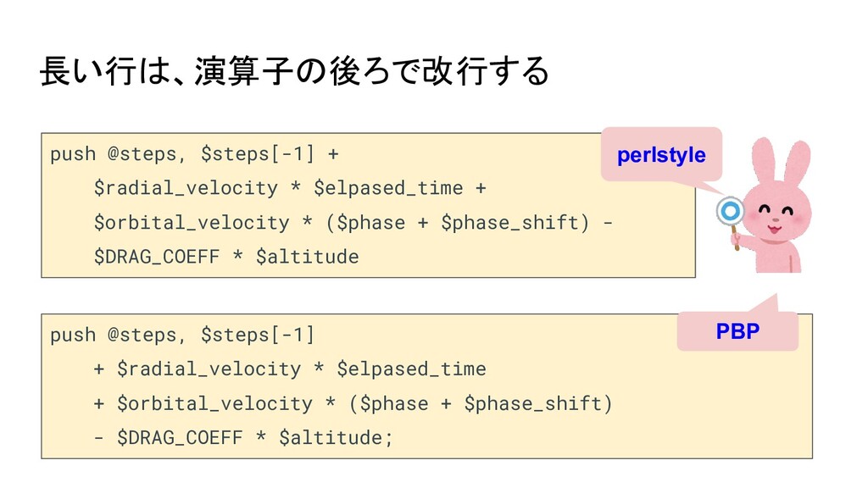868x488 pixels.
Task: Click '- $DRAG_COEFF * $altitude;' line
Action: tap(243, 438)
